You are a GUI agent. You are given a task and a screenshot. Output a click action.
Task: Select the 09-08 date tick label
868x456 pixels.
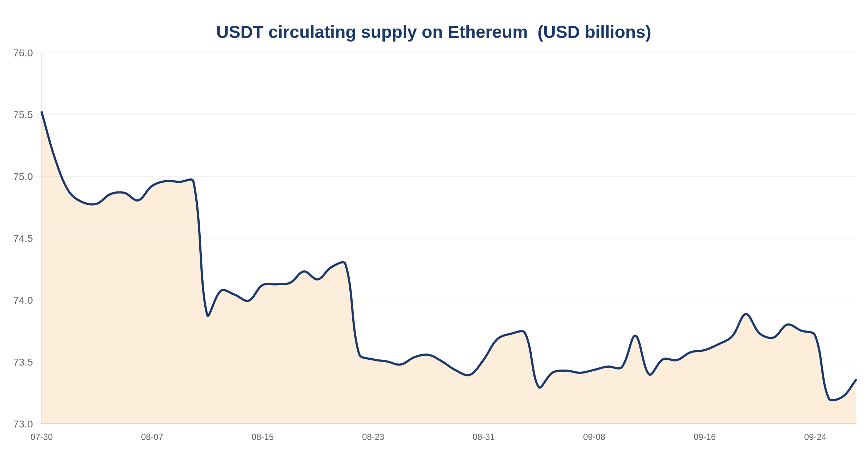pos(594,437)
